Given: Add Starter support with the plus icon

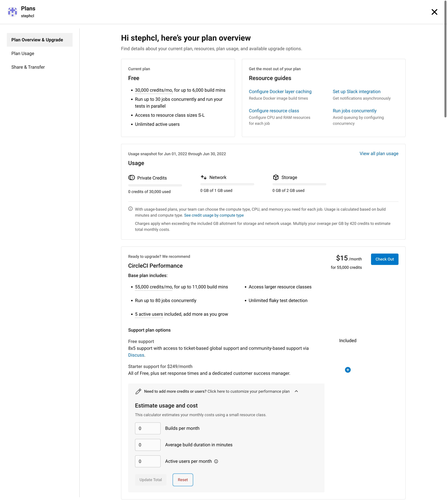Looking at the screenshot, I should [x=348, y=370].
